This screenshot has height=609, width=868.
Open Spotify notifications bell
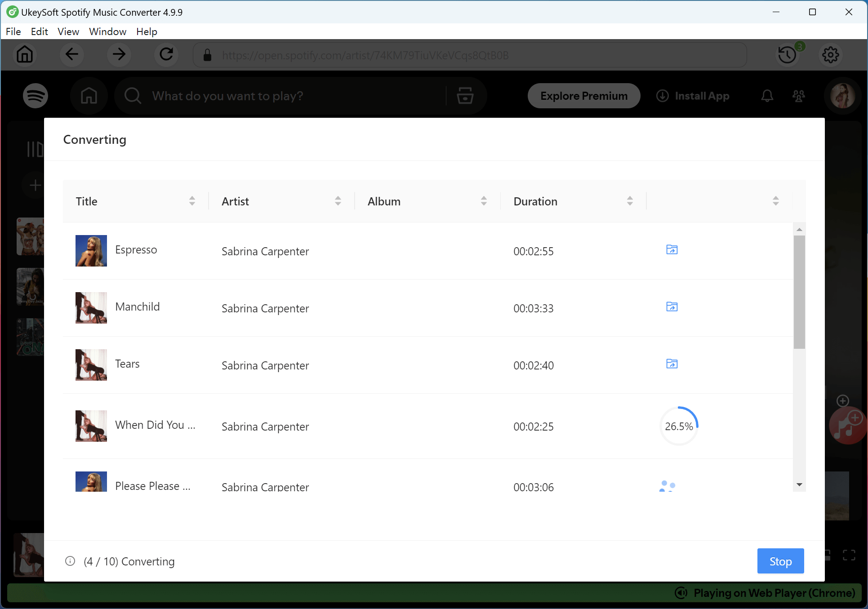coord(767,96)
